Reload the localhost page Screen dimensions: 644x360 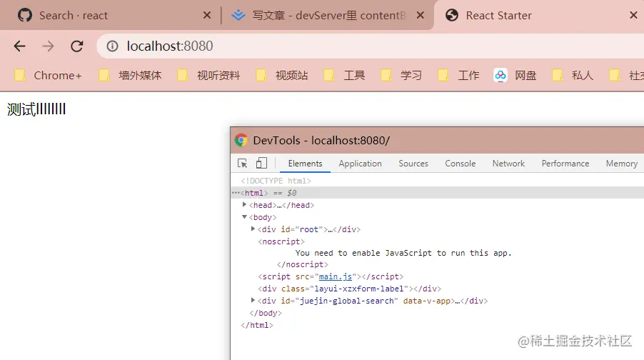pos(77,46)
